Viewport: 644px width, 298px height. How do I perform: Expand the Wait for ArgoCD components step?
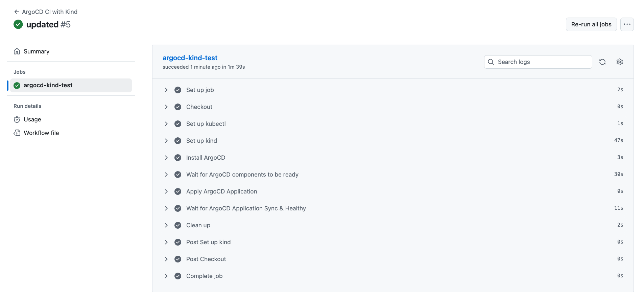coord(166,175)
